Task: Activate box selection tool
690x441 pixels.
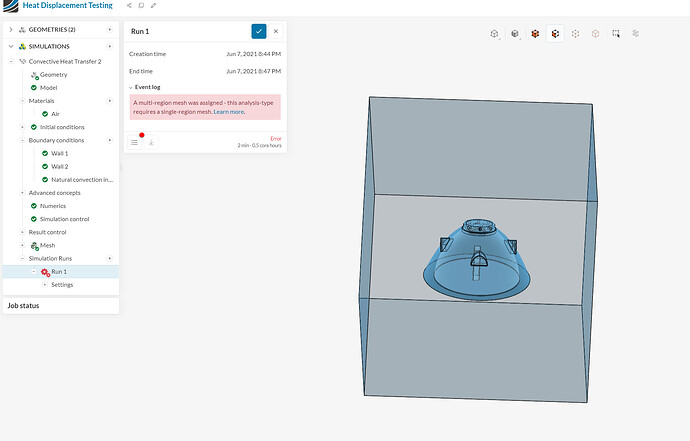Action: (x=616, y=33)
